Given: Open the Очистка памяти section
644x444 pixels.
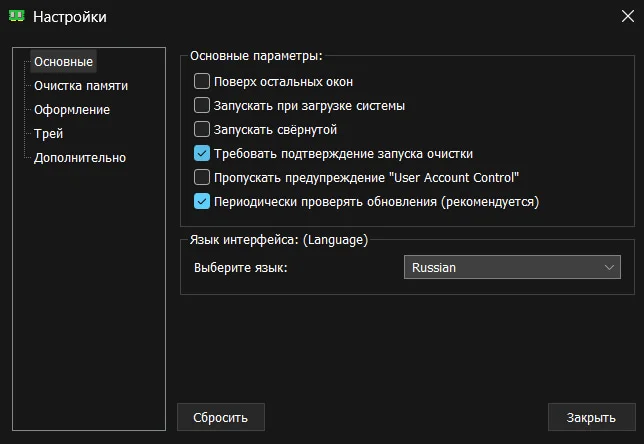Looking at the screenshot, I should 80,86.
